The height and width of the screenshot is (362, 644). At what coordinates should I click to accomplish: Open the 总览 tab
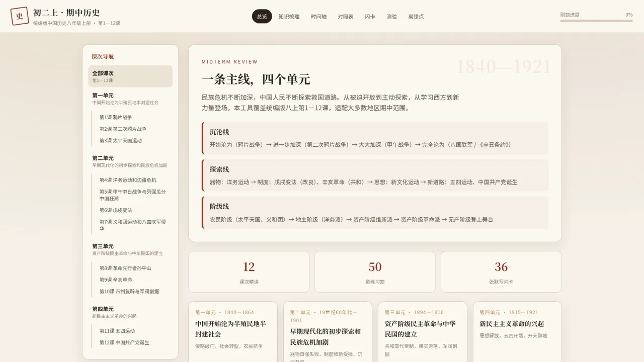click(x=262, y=17)
